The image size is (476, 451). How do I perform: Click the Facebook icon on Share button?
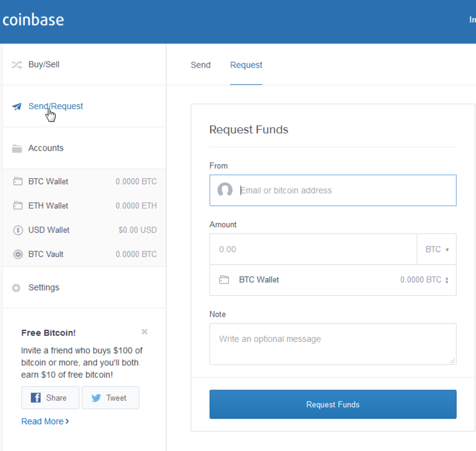coord(36,398)
